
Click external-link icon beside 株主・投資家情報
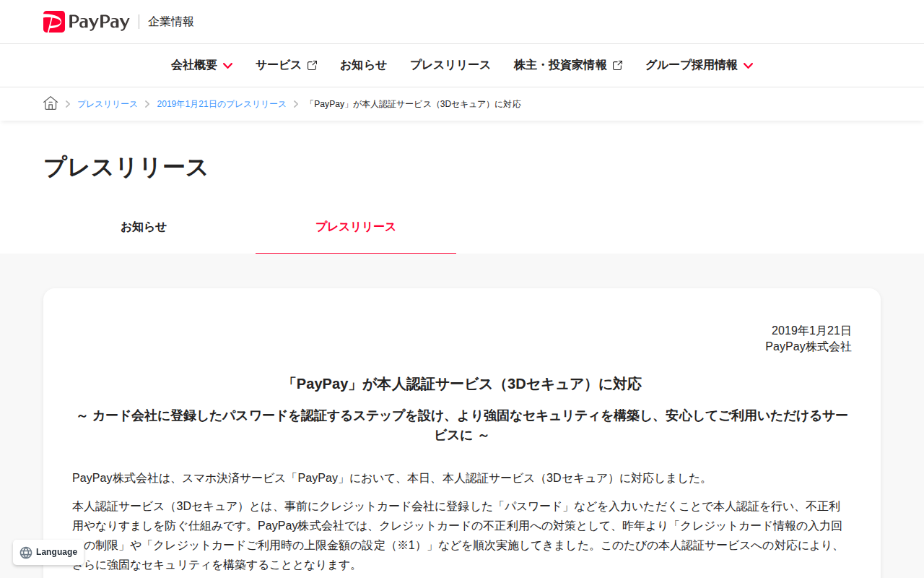tap(617, 65)
